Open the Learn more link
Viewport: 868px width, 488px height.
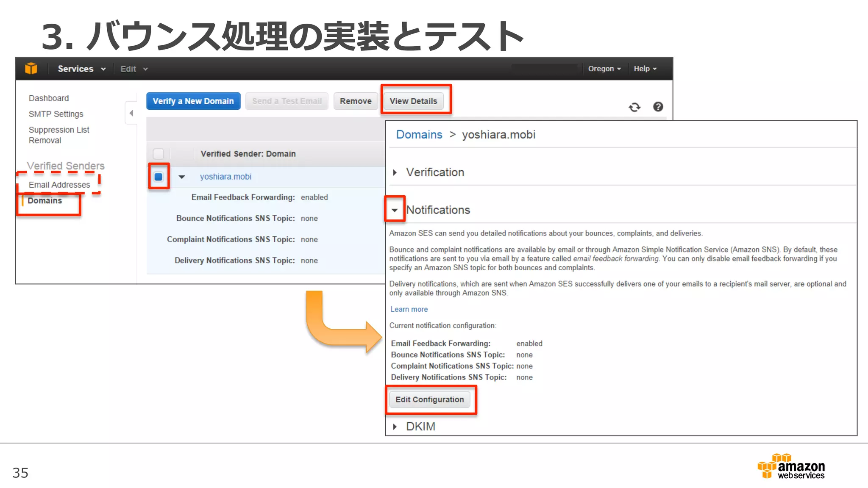(x=409, y=309)
